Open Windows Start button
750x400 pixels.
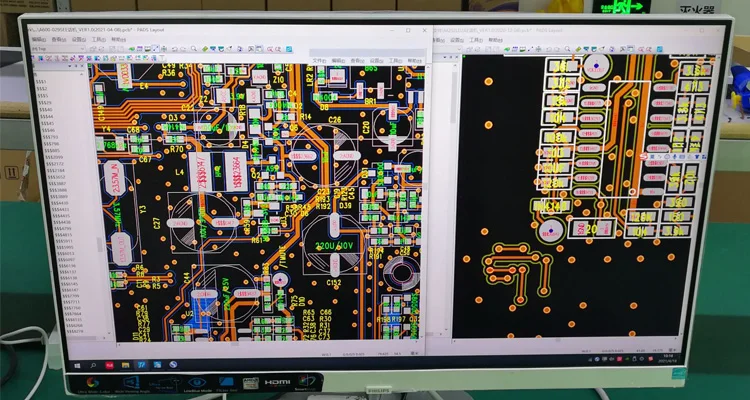pyautogui.click(x=77, y=365)
